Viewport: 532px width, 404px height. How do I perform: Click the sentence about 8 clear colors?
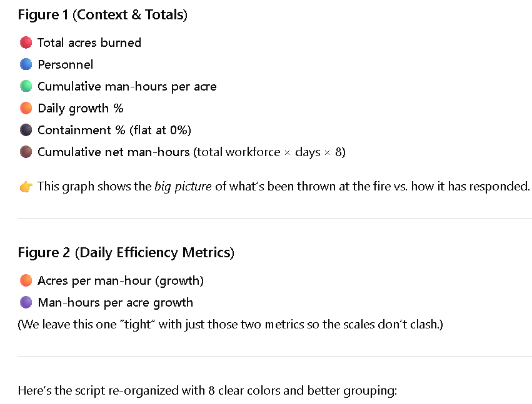pyautogui.click(x=208, y=391)
